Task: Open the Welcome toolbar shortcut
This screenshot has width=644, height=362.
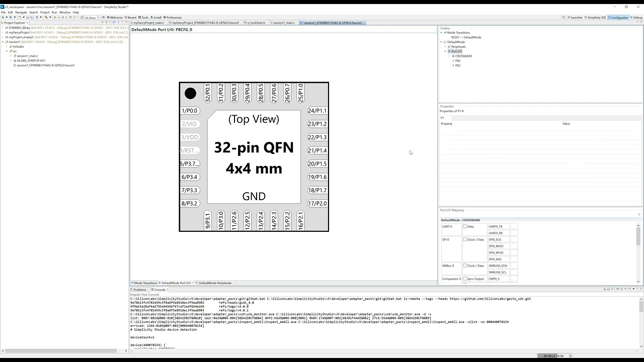Action: click(x=115, y=17)
